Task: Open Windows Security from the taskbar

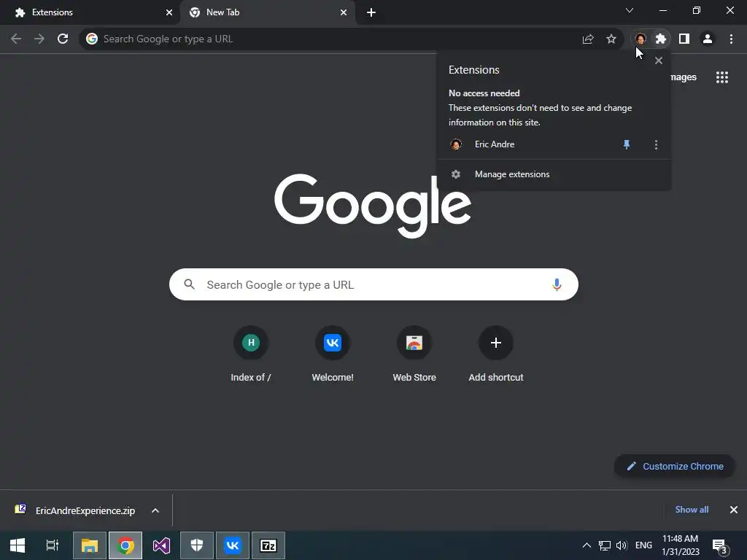Action: tap(197, 545)
